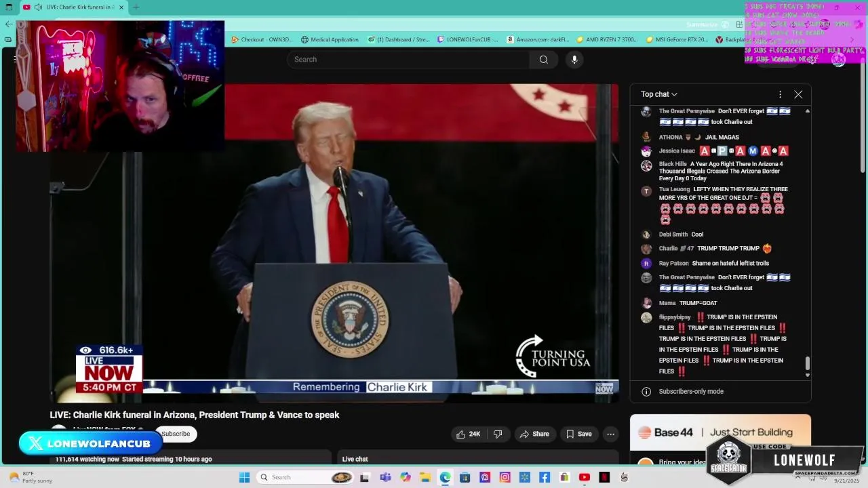
Task: Open Windows Start menu
Action: pyautogui.click(x=244, y=477)
